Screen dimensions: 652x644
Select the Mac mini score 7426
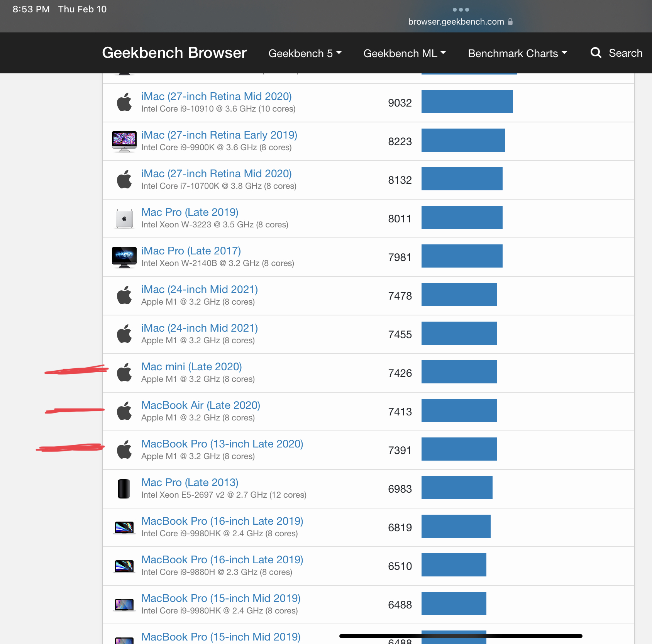point(400,373)
